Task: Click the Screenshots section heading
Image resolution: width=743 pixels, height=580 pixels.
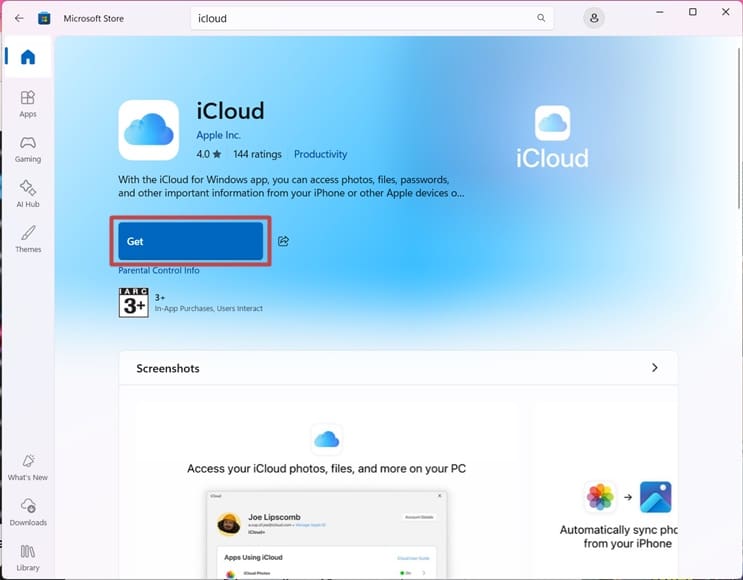Action: 168,368
